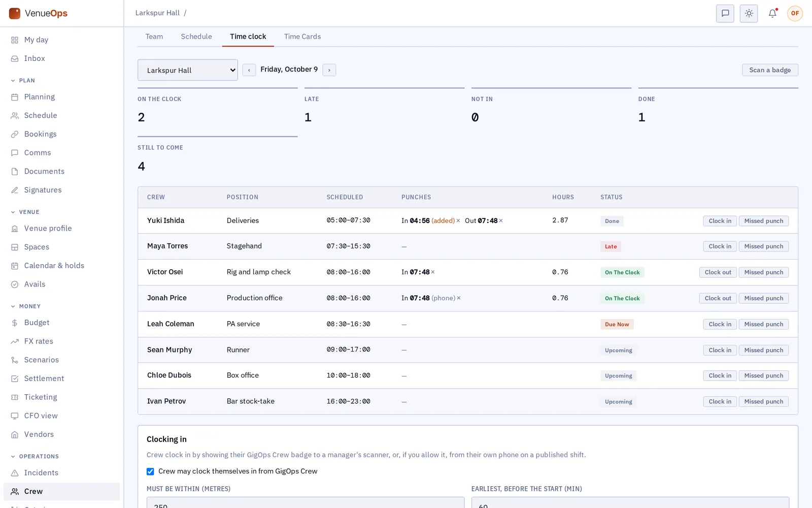The width and height of the screenshot is (812, 508).
Task: Remove Jonah Price's phone punch
Action: [459, 298]
